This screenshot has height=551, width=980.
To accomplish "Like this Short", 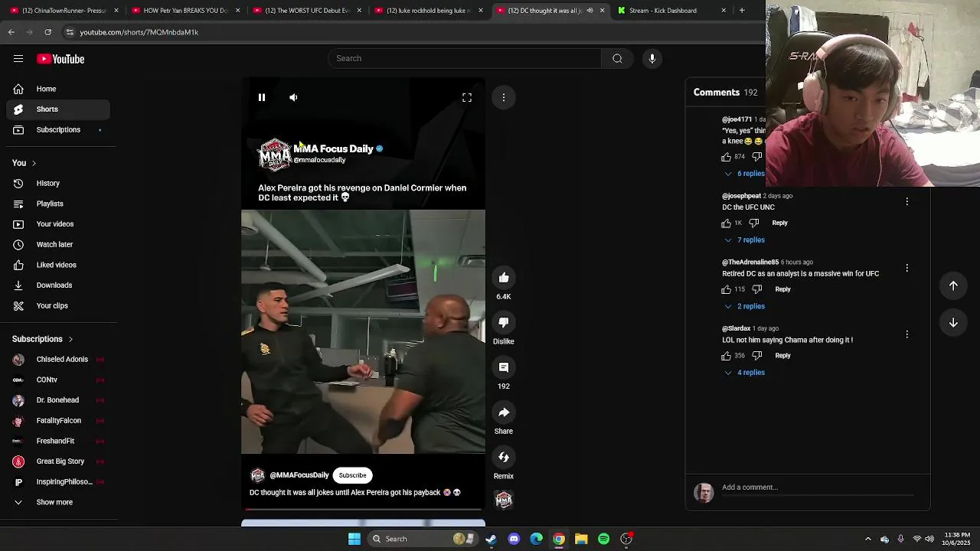I will coord(504,278).
